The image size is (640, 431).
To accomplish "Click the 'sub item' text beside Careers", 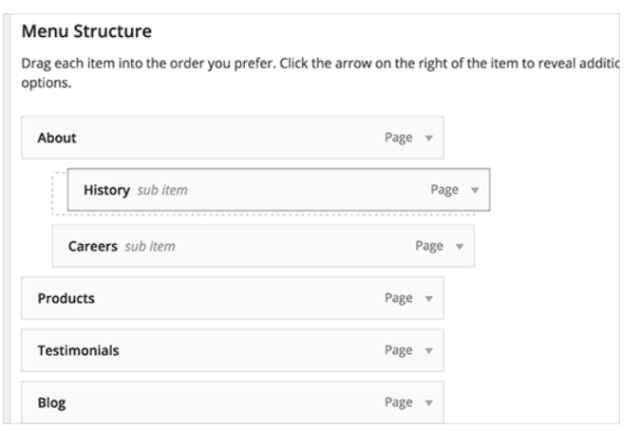I will [150, 247].
